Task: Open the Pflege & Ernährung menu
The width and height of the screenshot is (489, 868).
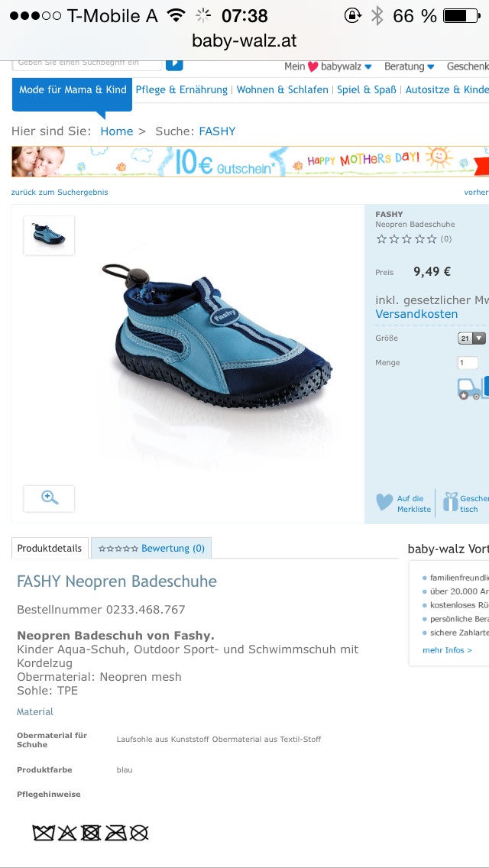Action: click(x=182, y=89)
